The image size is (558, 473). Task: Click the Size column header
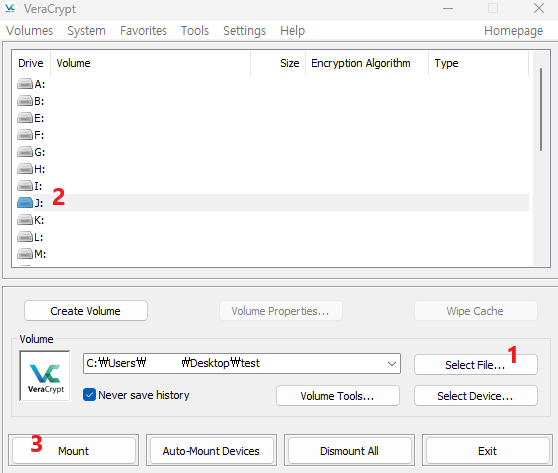click(x=278, y=63)
